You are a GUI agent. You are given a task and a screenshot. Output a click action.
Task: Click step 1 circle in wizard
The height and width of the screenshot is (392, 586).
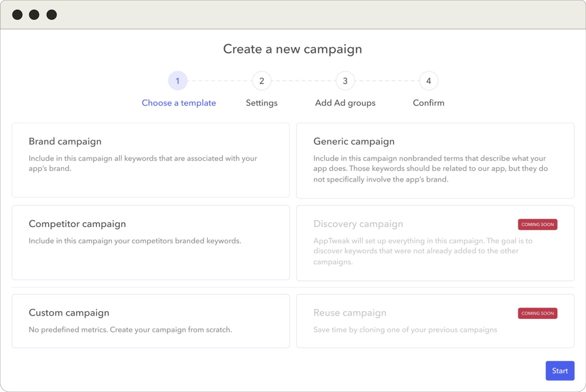(x=178, y=81)
